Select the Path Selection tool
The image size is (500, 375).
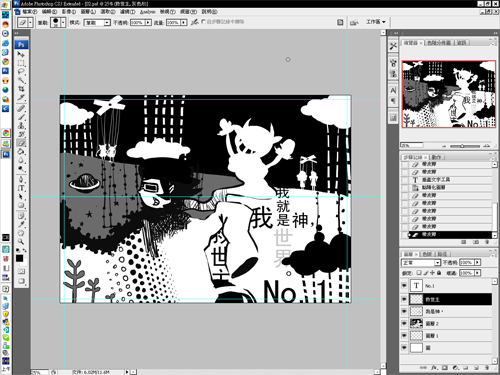[x=21, y=197]
